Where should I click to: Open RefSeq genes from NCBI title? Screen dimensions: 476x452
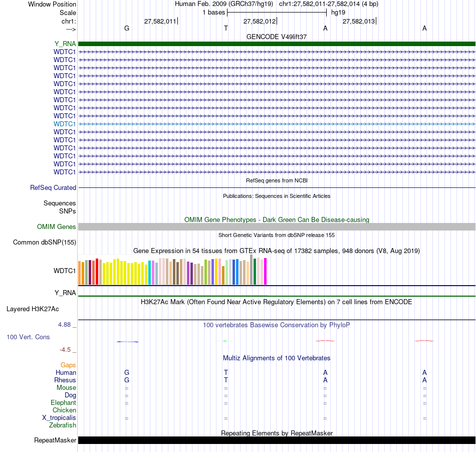[x=277, y=180]
